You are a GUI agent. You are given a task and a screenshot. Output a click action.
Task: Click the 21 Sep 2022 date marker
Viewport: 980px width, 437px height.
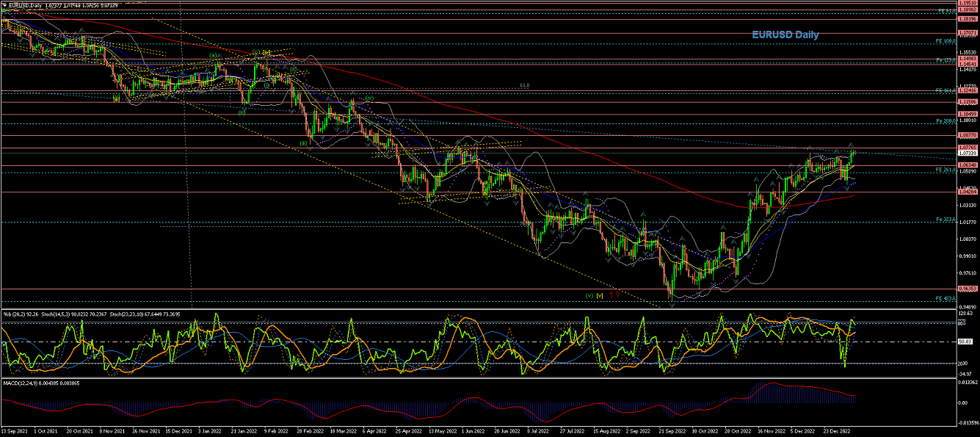pyautogui.click(x=672, y=432)
